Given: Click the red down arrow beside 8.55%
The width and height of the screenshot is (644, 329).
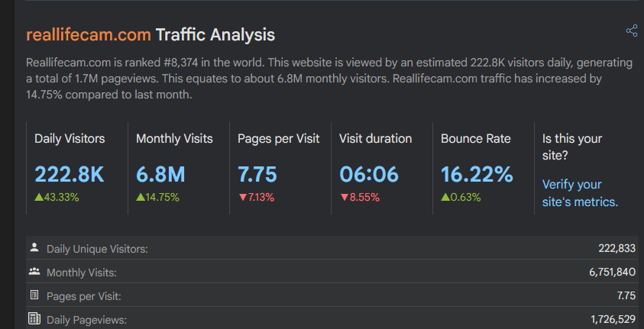Looking at the screenshot, I should click(344, 197).
